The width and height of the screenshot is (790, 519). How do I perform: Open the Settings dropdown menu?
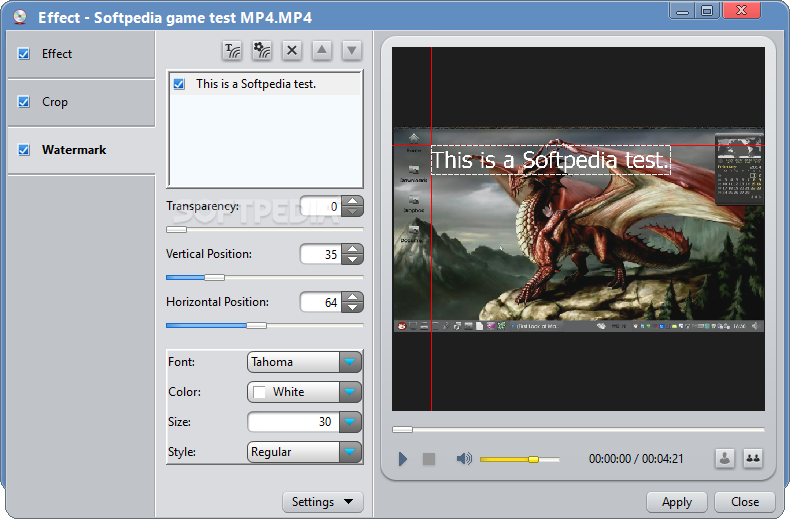point(322,502)
